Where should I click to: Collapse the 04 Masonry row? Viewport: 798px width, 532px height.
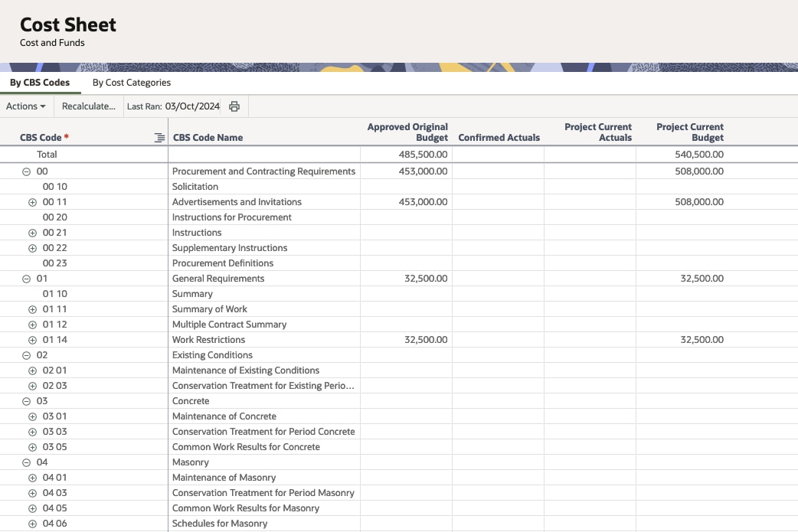coord(27,462)
